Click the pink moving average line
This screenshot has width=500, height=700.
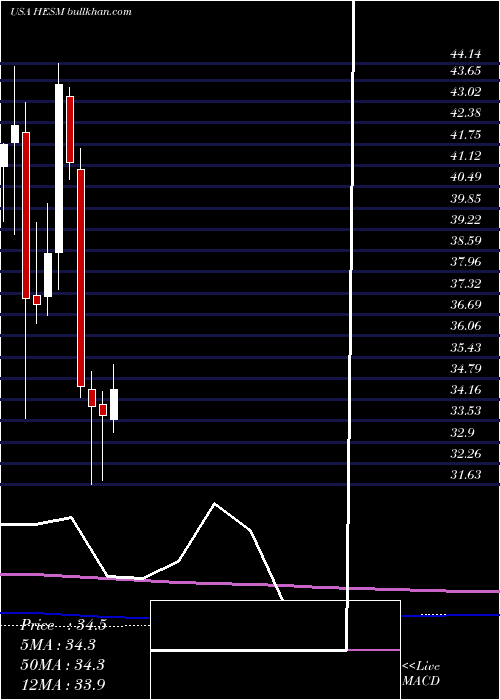pos(250,583)
